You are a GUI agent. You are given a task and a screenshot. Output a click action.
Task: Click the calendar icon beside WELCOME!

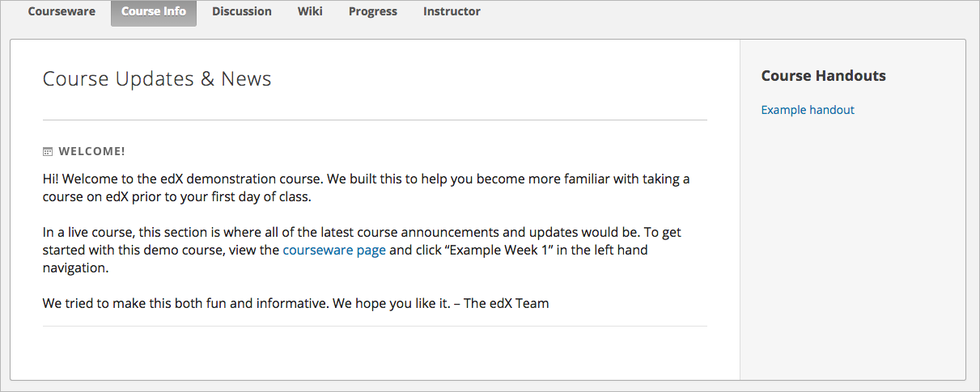click(48, 151)
